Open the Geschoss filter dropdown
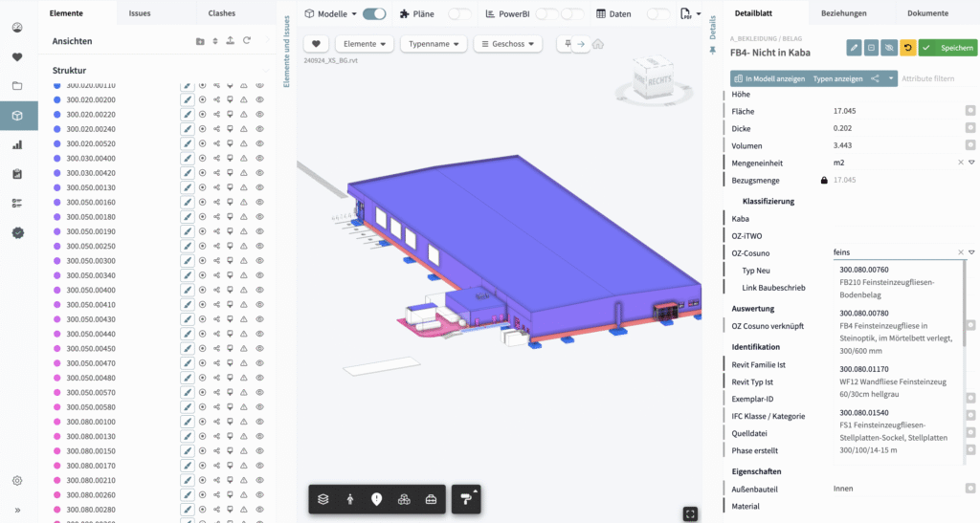This screenshot has width=980, height=523. (507, 44)
